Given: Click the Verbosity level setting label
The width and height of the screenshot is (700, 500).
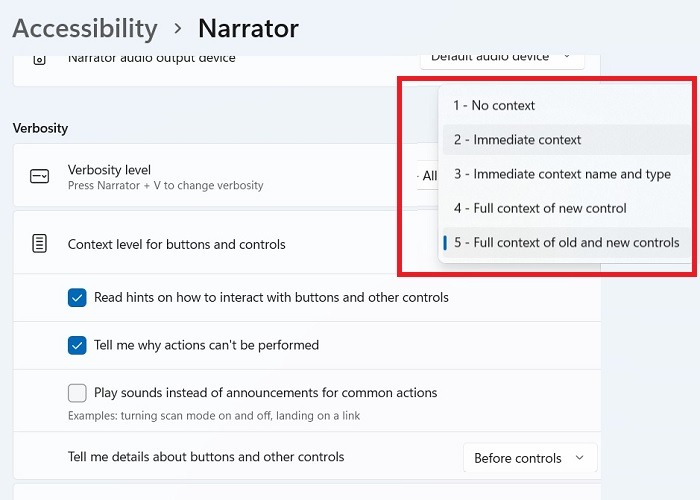Looking at the screenshot, I should coord(109,170).
